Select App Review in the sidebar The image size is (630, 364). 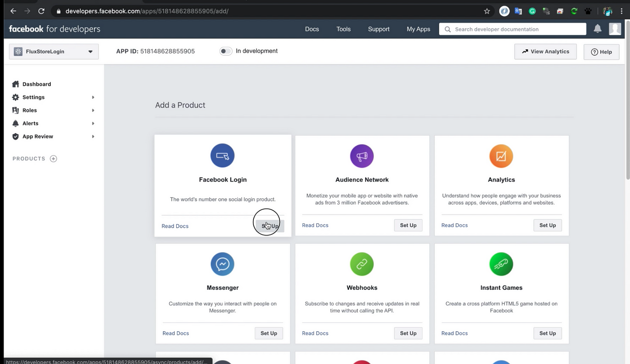[x=38, y=136]
